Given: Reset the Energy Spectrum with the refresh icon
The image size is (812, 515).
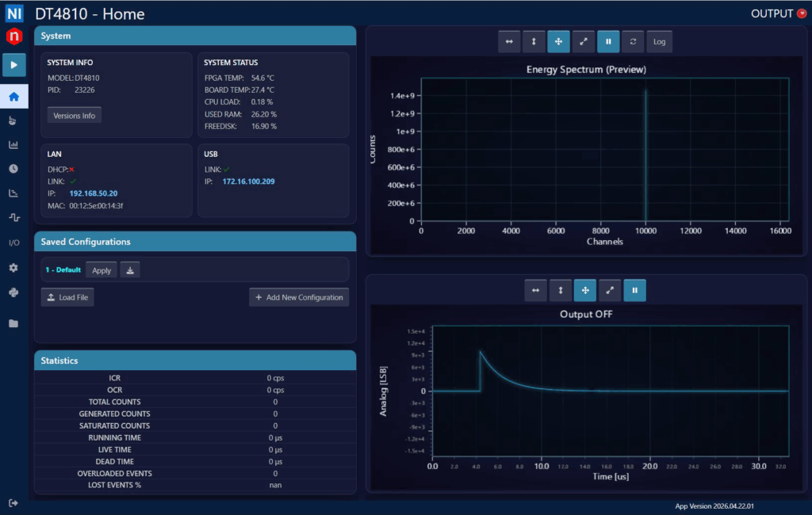Looking at the screenshot, I should (634, 42).
